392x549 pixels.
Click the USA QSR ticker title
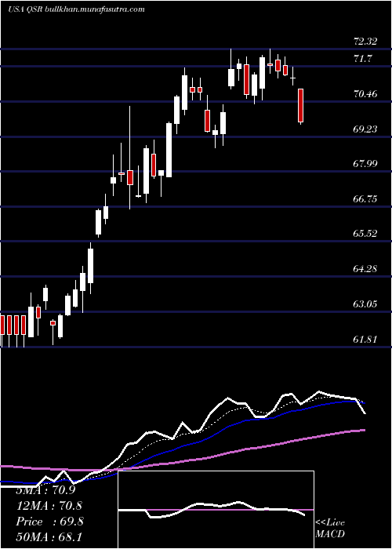25,9
